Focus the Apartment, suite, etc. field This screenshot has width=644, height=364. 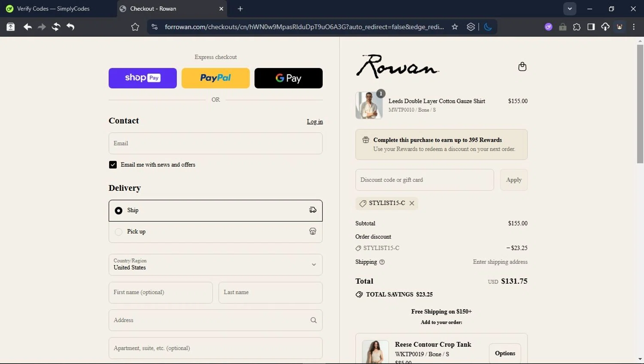pyautogui.click(x=216, y=348)
